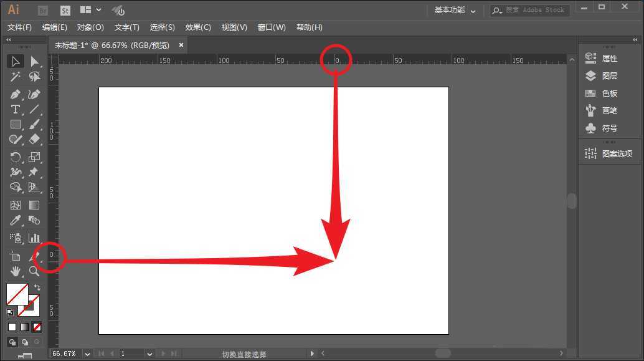Choose the Type tool
This screenshot has height=361, width=644.
click(16, 110)
